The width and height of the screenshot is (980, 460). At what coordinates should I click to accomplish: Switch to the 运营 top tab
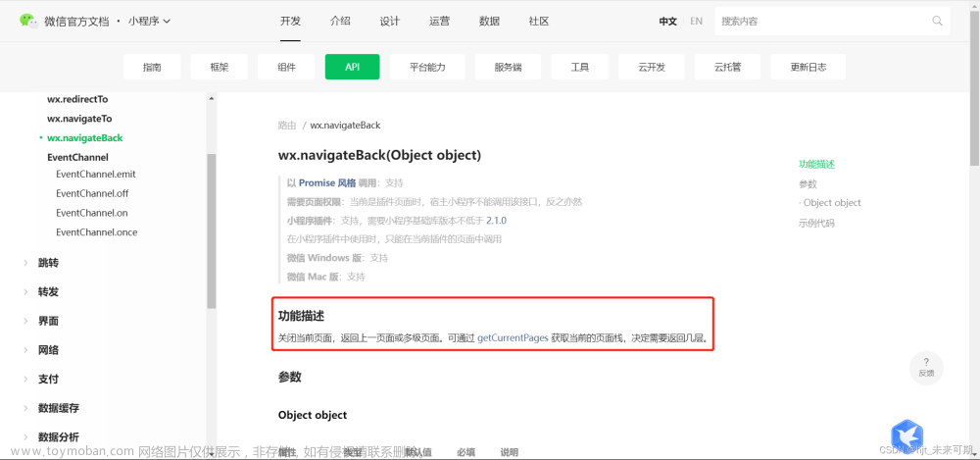(439, 21)
